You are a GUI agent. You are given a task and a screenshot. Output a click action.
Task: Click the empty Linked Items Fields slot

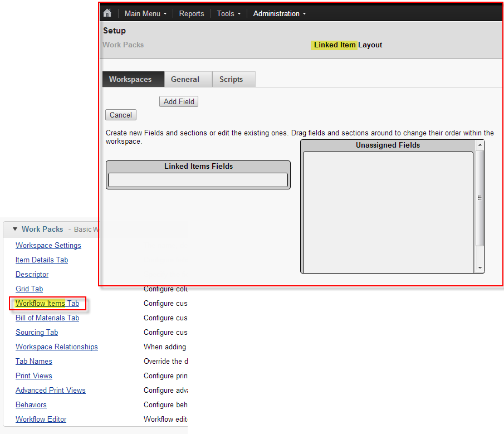pos(198,179)
